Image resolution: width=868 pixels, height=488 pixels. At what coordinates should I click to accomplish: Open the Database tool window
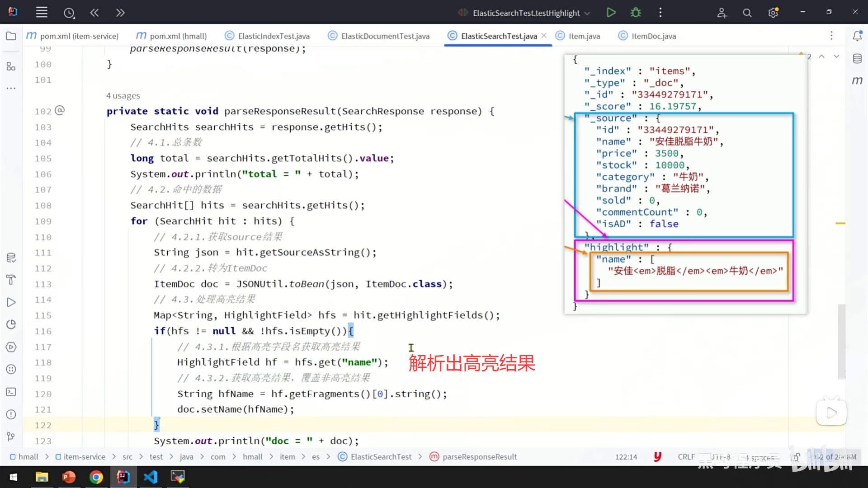[857, 59]
